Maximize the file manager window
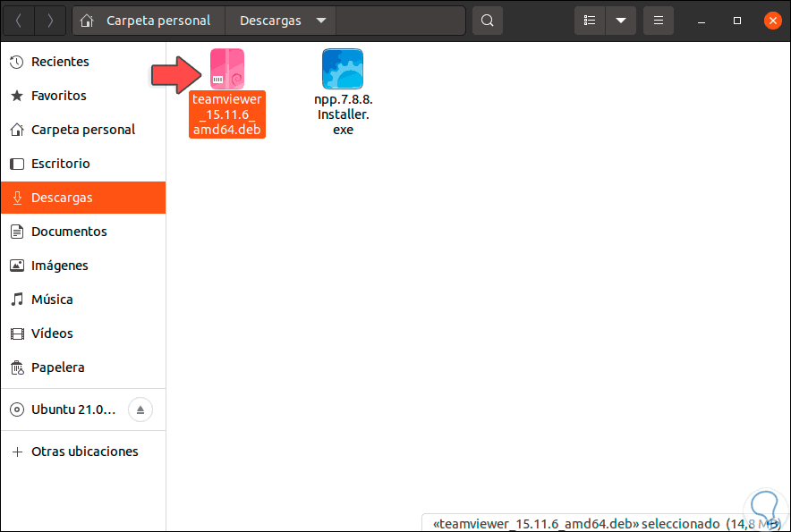The height and width of the screenshot is (532, 791). click(x=737, y=21)
